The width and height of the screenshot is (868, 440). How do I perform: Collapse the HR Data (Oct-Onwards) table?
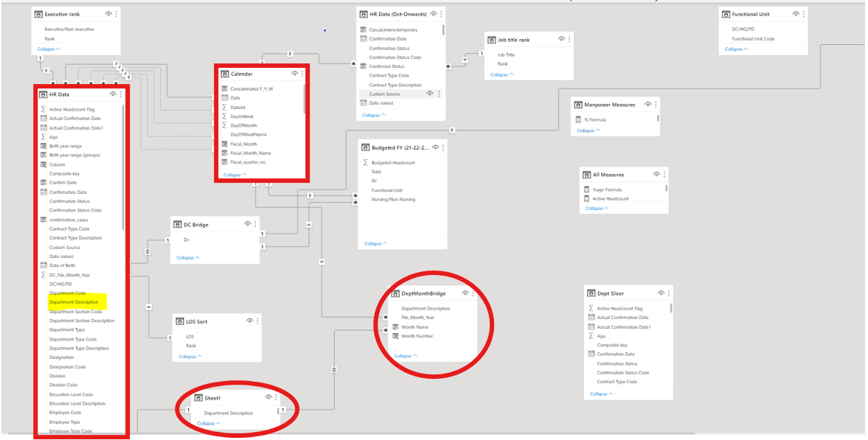(374, 115)
